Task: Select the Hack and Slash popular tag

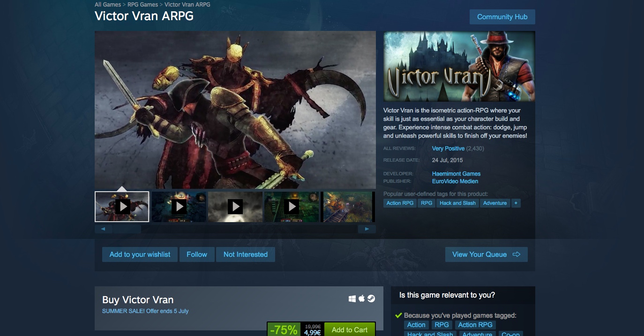Action: point(457,203)
